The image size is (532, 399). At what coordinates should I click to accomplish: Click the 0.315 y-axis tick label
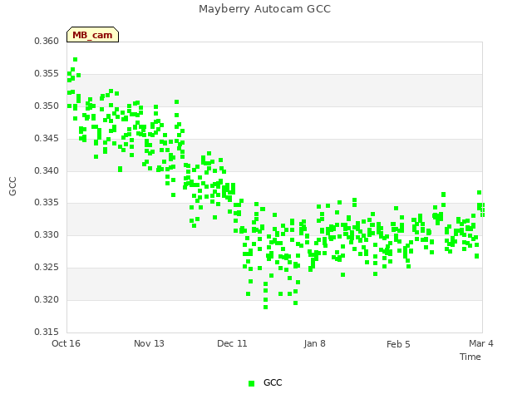pos(47,332)
